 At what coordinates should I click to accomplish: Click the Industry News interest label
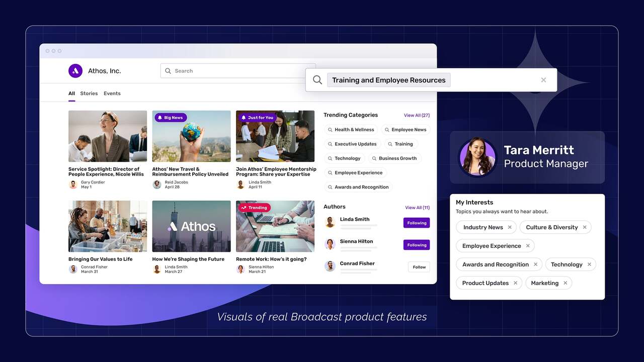tap(483, 227)
